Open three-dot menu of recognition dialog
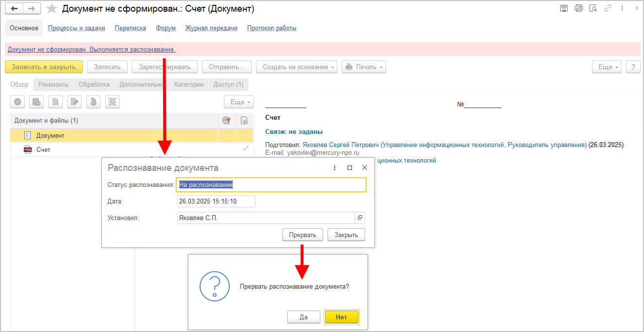The height and width of the screenshot is (332, 644). pos(334,167)
